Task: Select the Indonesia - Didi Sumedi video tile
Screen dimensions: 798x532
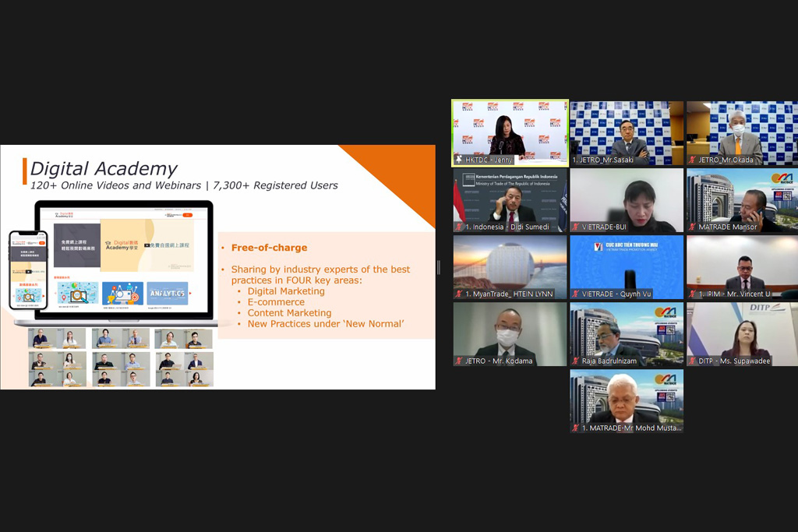Action: (x=510, y=200)
